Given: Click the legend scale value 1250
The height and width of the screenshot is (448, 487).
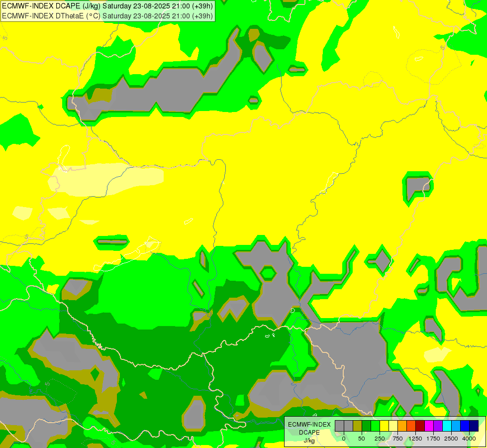Looking at the screenshot, I should click(415, 439).
